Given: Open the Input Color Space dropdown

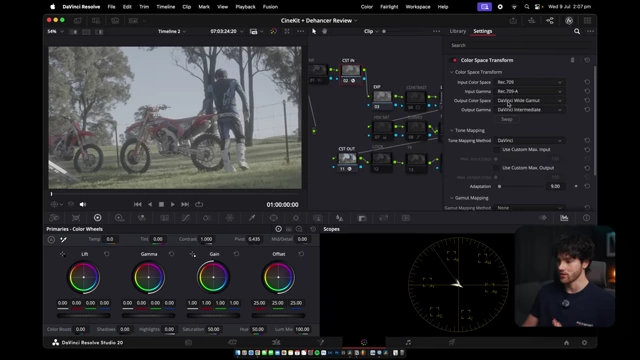Looking at the screenshot, I should (x=529, y=82).
